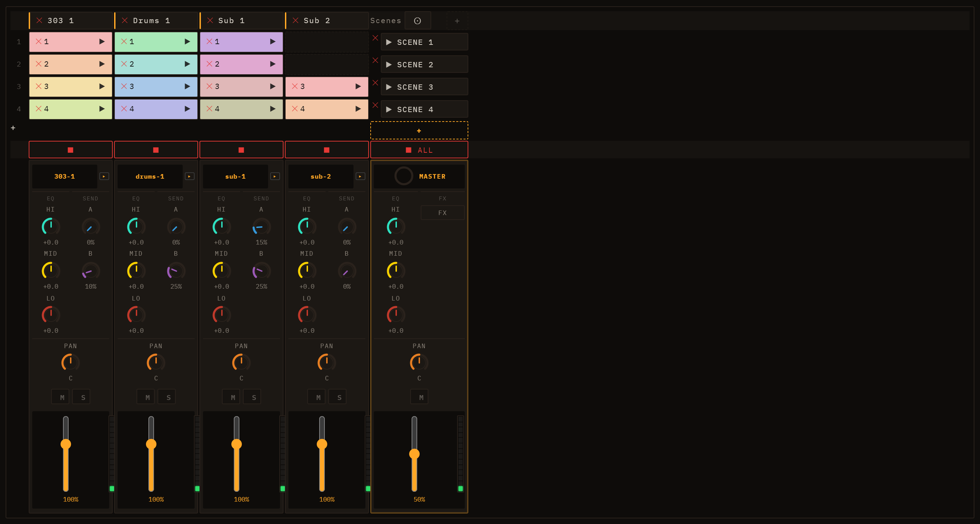980x524 pixels.
Task: Delete the 303 1 track
Action: (x=39, y=20)
